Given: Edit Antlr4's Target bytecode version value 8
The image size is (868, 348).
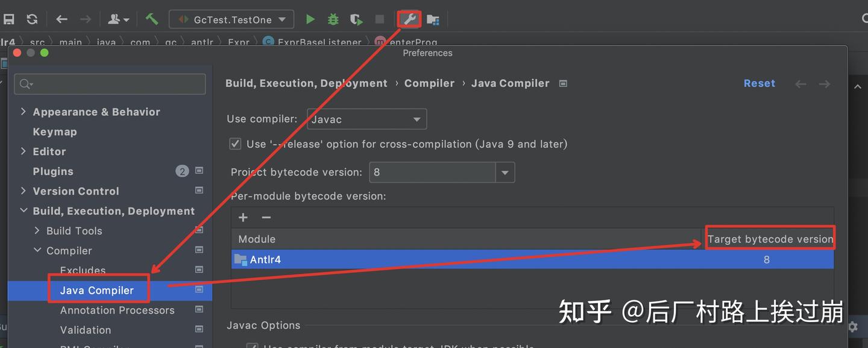Looking at the screenshot, I should [766, 259].
